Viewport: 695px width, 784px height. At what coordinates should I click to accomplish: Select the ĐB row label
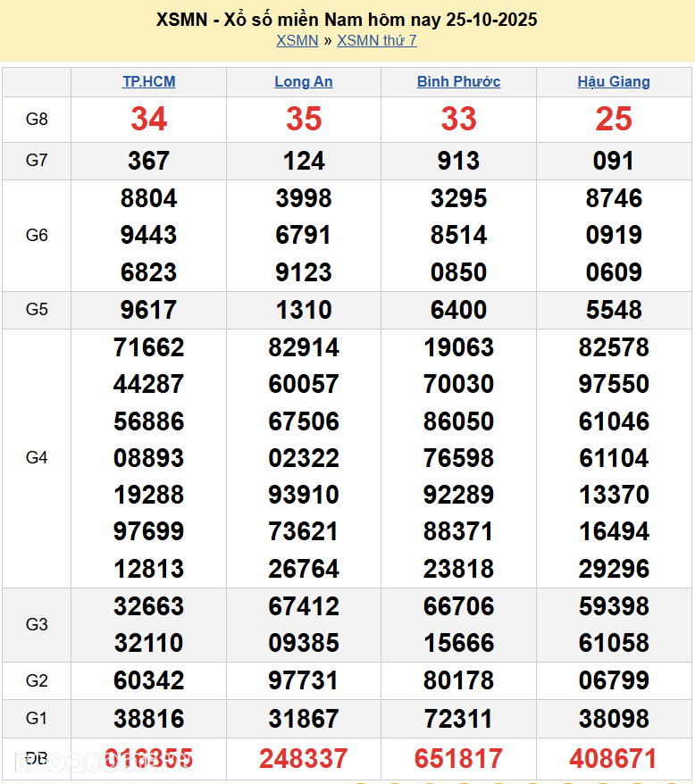click(x=37, y=758)
